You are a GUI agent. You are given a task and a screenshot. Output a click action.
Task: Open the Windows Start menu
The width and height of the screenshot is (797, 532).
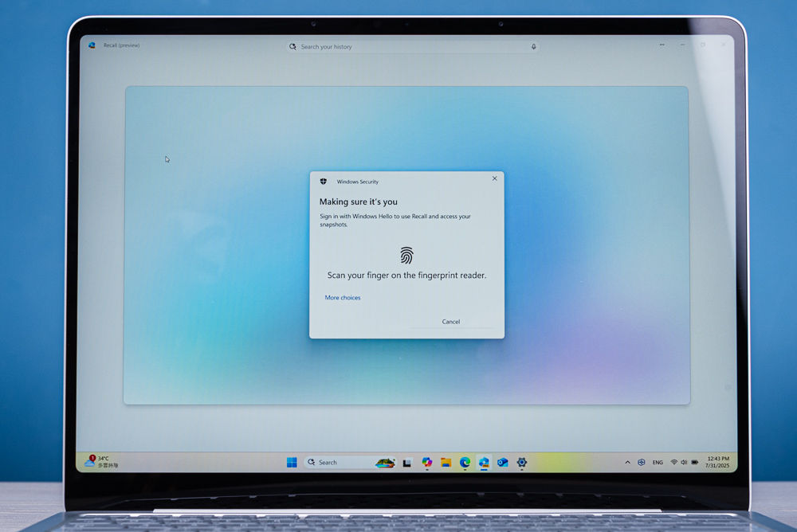[x=292, y=463]
